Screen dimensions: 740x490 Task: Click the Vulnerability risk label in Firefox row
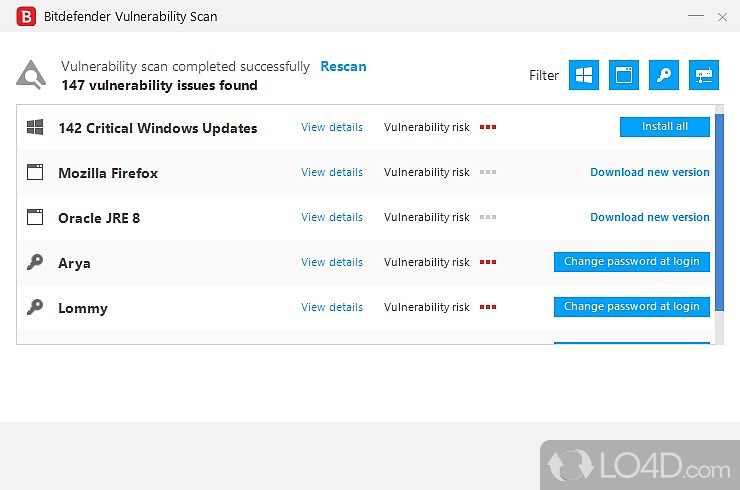(x=427, y=172)
